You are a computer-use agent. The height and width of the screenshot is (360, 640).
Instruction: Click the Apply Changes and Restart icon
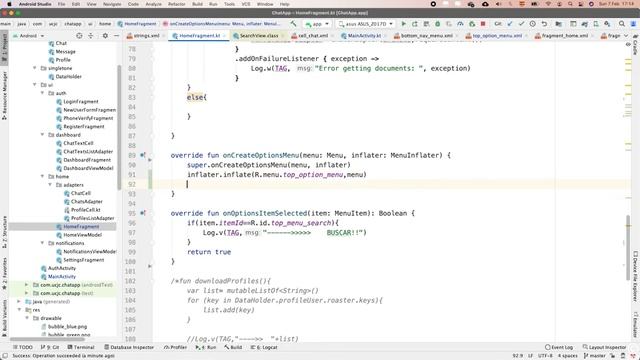pyautogui.click(x=415, y=24)
